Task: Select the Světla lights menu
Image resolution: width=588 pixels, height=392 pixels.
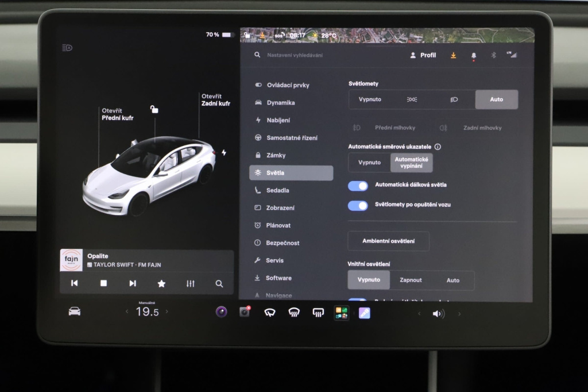Action: click(x=291, y=173)
